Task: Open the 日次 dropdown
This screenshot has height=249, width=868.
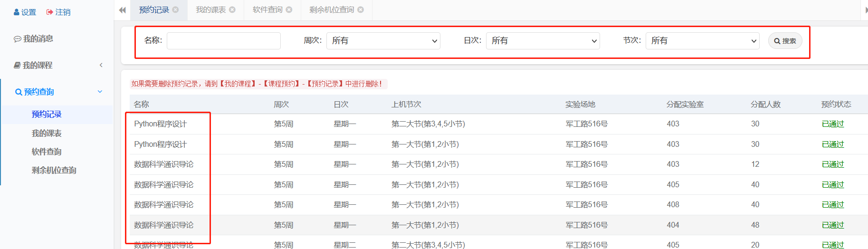Action: 543,41
